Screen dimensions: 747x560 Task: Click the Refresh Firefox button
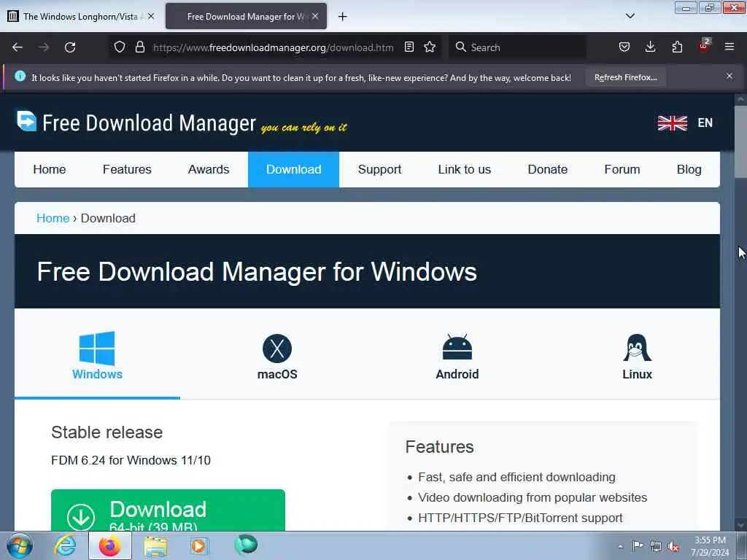[625, 77]
